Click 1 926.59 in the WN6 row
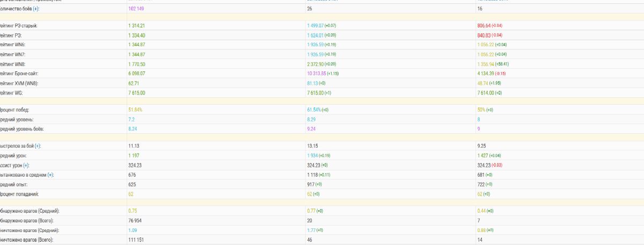This screenshot has width=644, height=245. click(316, 45)
